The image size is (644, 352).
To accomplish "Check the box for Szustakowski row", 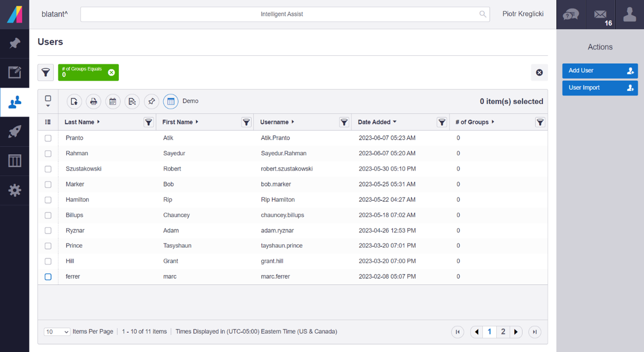I will [48, 169].
